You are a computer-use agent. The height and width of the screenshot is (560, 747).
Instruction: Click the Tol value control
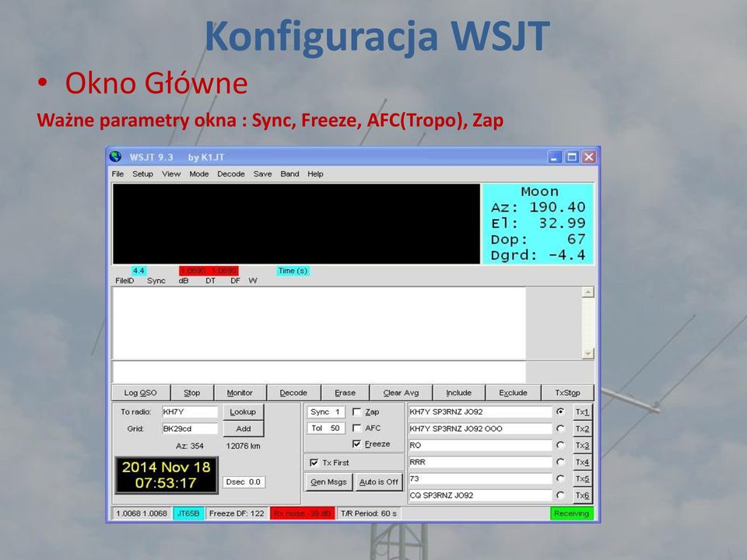[325, 428]
